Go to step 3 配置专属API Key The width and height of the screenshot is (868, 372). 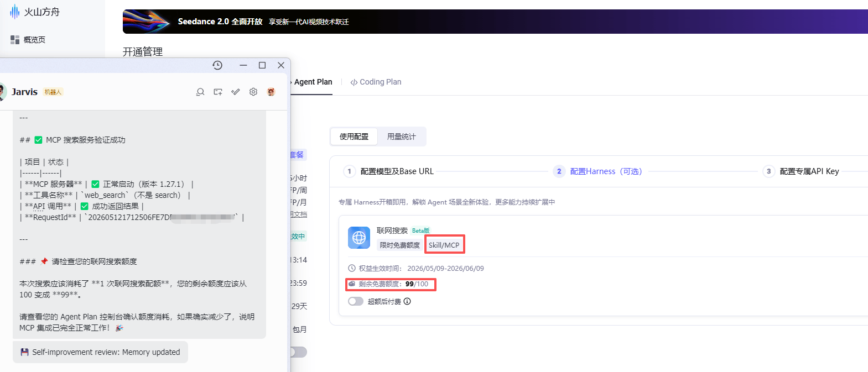(x=801, y=171)
